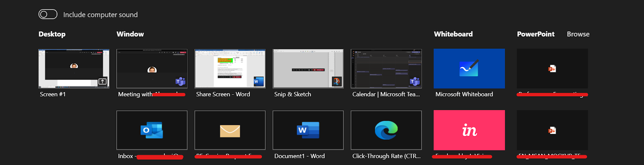Open the InVision whiteboard tile

click(469, 130)
